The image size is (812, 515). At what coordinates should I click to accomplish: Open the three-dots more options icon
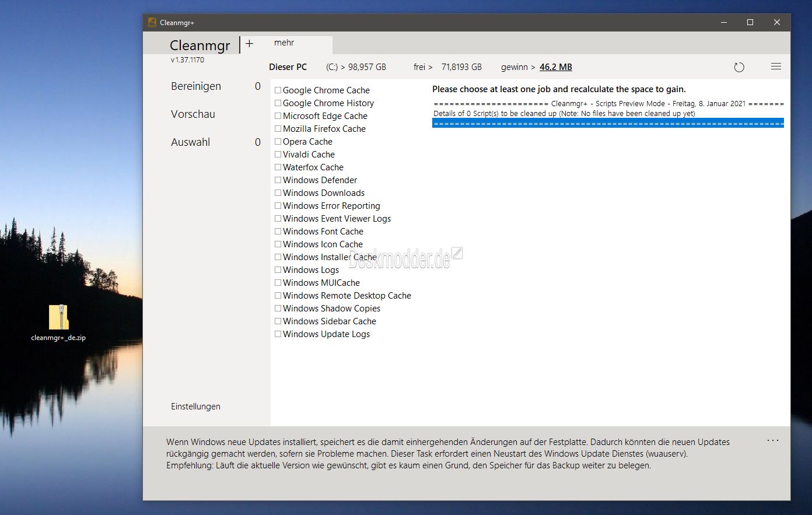(x=773, y=440)
